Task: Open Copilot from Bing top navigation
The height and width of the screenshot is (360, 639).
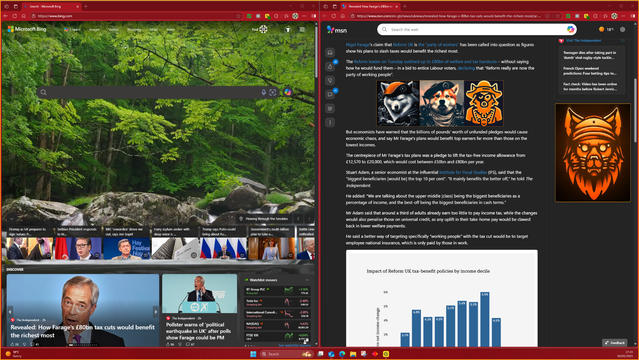Action: (72, 29)
